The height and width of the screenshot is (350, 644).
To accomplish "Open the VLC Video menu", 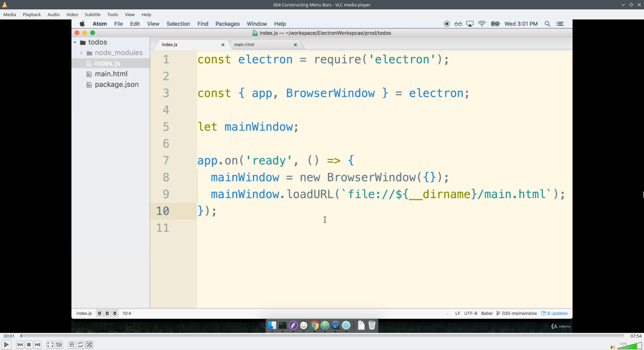I will (72, 14).
